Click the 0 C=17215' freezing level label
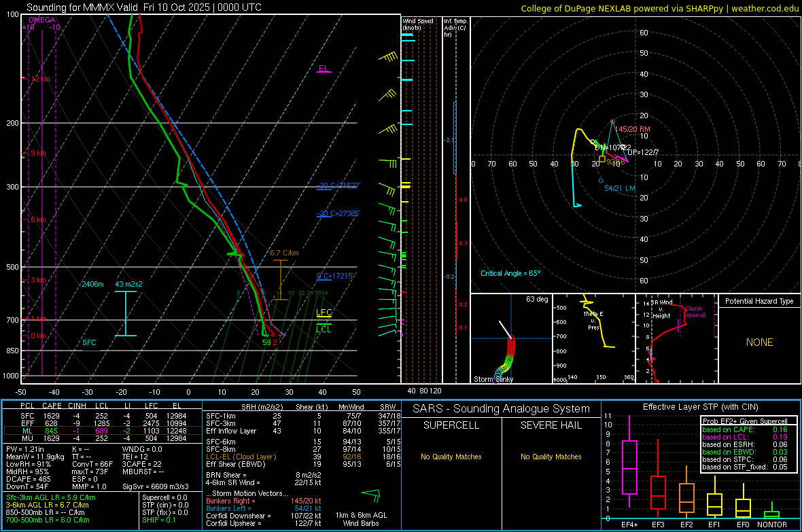802x532 pixels. [x=336, y=276]
